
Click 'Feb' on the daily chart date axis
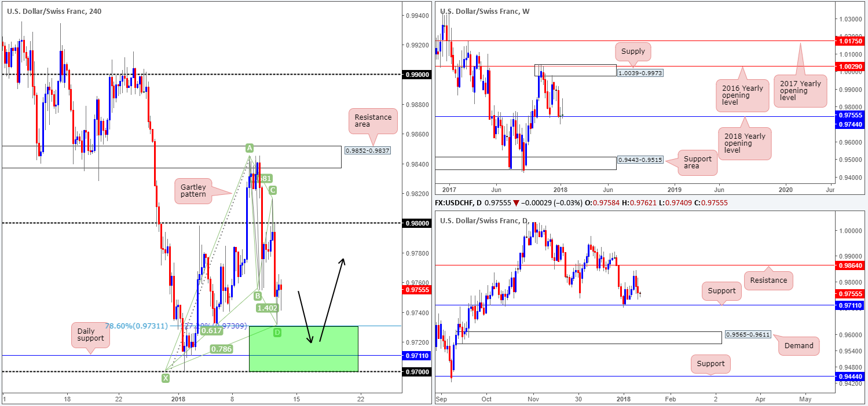(x=670, y=399)
